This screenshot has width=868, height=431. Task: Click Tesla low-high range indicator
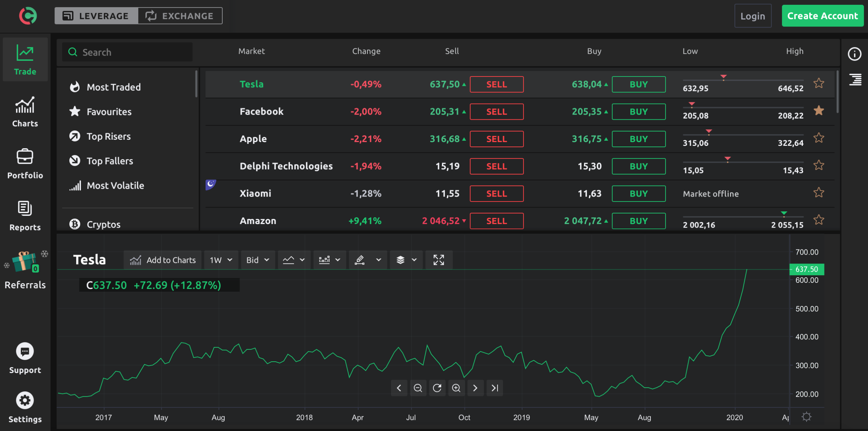(x=743, y=83)
